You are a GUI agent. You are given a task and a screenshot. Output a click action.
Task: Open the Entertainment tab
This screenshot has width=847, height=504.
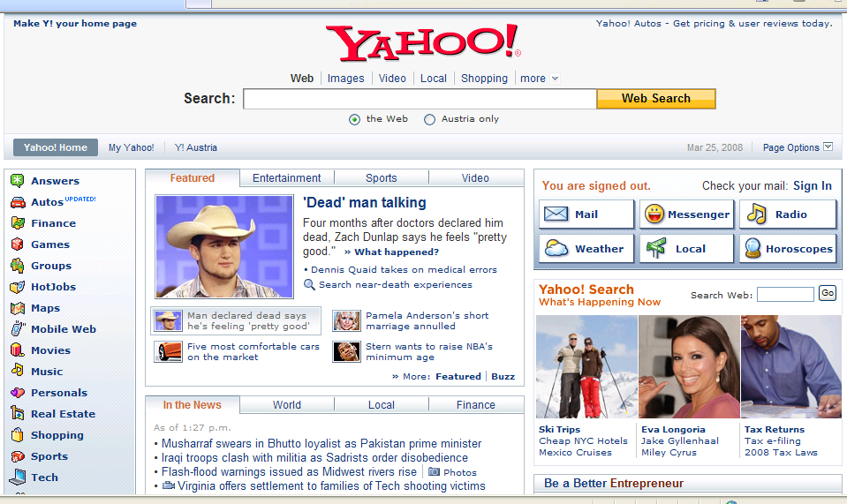pos(287,178)
